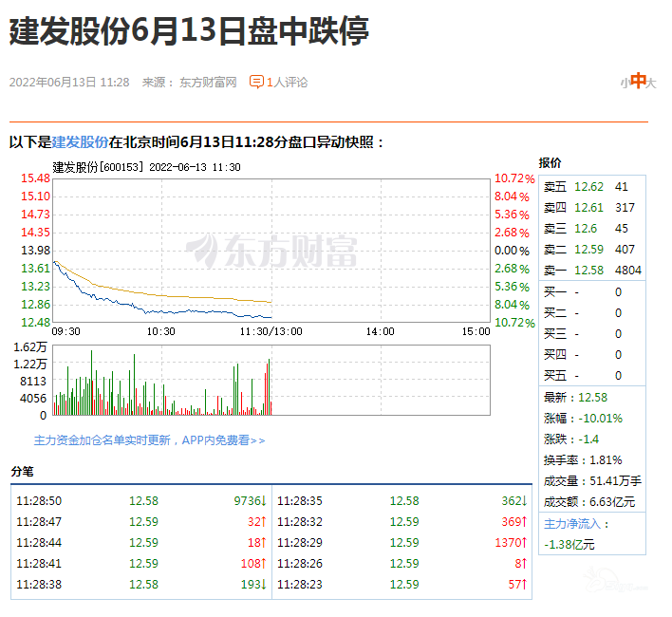Click the 11:28:29 tick row
Viewport: 672px width, 617px height.
pos(401,543)
